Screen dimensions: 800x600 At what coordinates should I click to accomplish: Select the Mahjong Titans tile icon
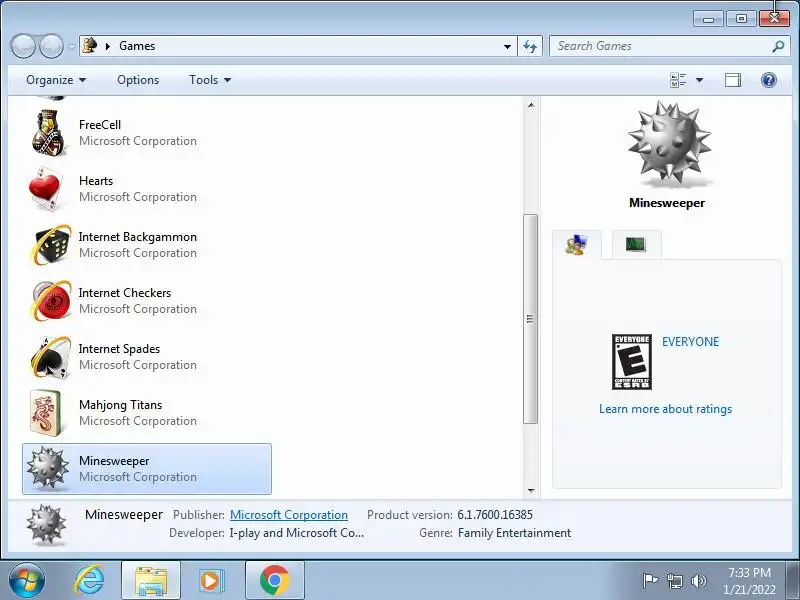[46, 413]
